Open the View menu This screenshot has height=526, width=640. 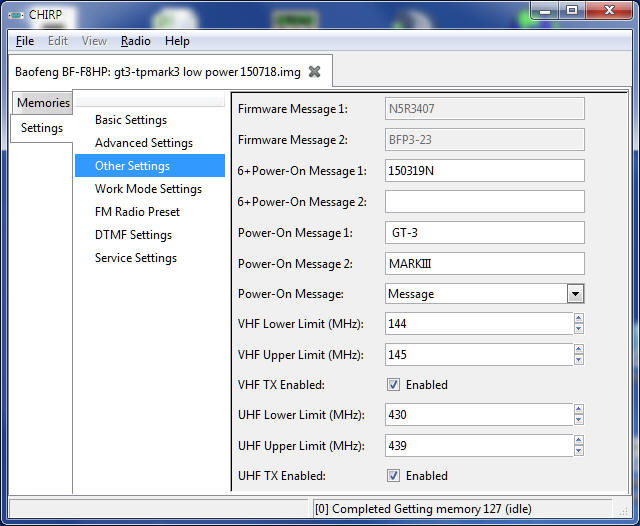94,41
